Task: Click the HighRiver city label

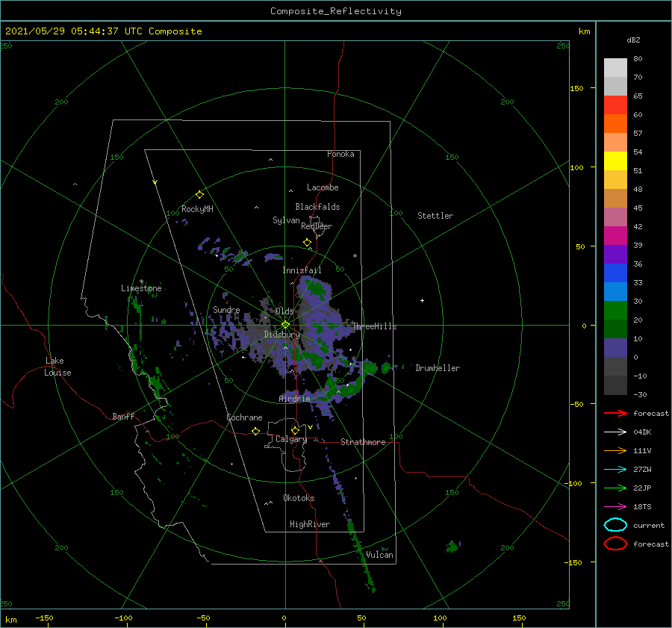Action: pyautogui.click(x=310, y=524)
